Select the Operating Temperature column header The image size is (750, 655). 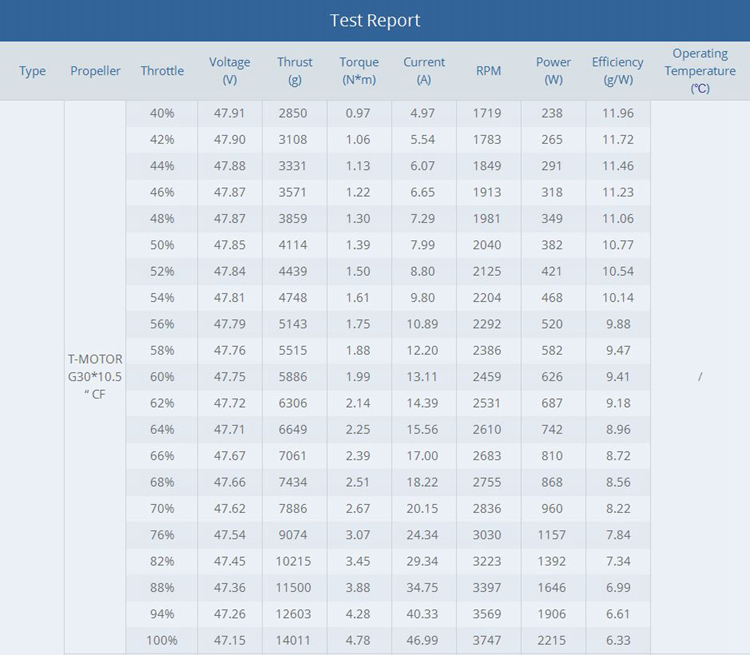tap(700, 71)
